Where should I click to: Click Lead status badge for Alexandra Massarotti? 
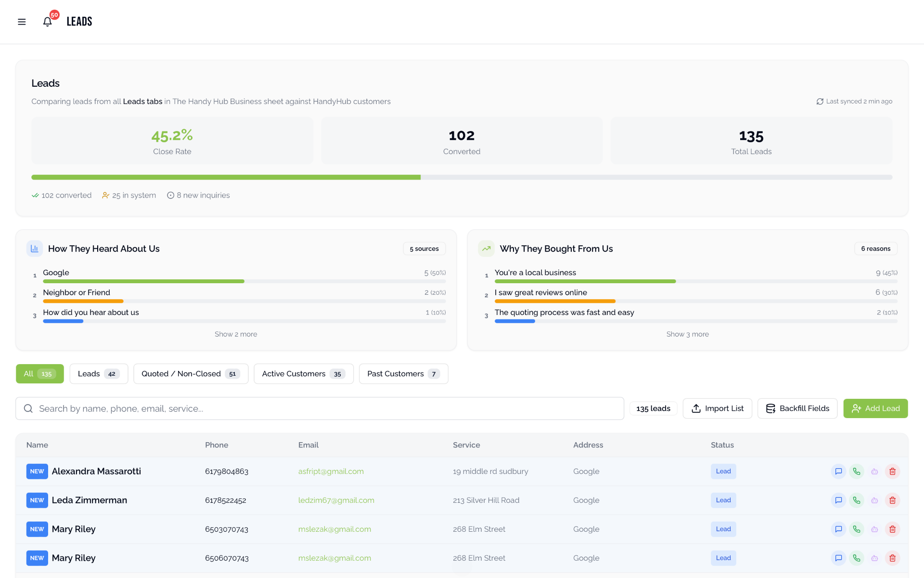click(723, 472)
